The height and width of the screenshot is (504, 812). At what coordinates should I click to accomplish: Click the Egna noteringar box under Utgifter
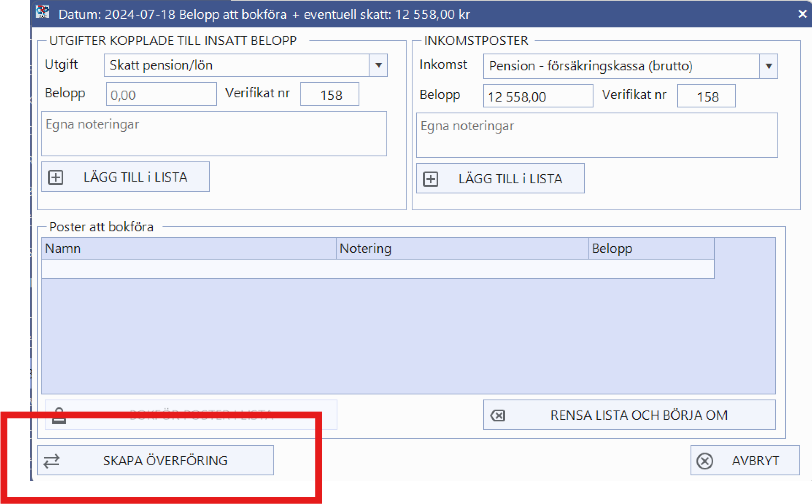pyautogui.click(x=214, y=134)
